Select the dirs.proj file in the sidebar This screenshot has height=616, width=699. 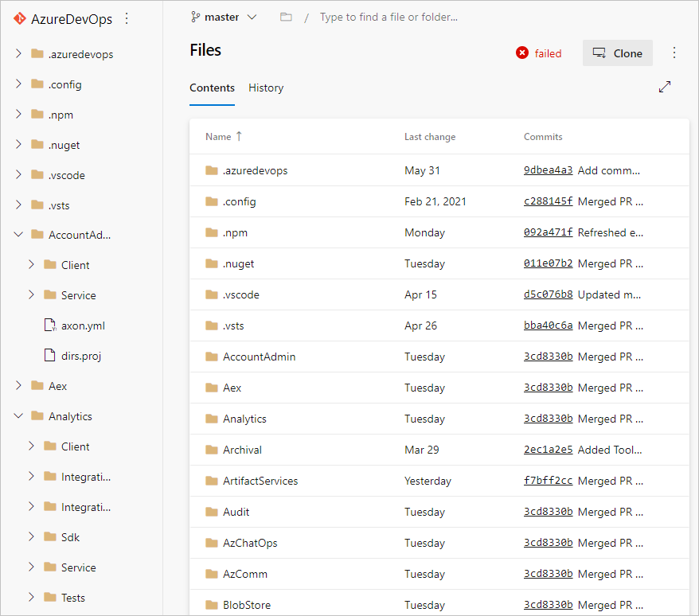(x=83, y=356)
